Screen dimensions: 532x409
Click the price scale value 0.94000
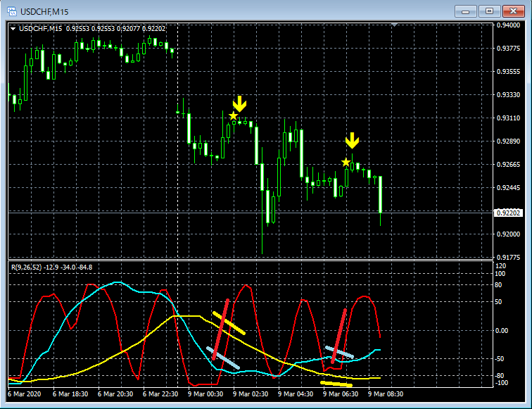point(508,25)
